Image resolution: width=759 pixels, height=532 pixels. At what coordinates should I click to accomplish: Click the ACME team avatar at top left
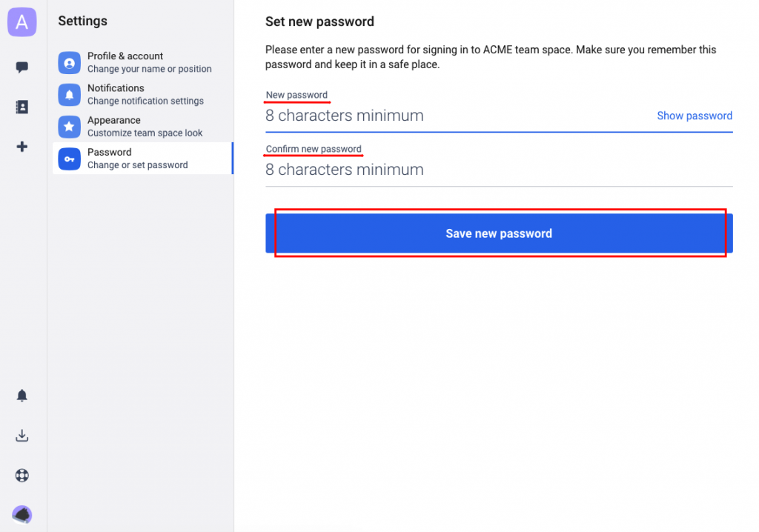(x=21, y=22)
